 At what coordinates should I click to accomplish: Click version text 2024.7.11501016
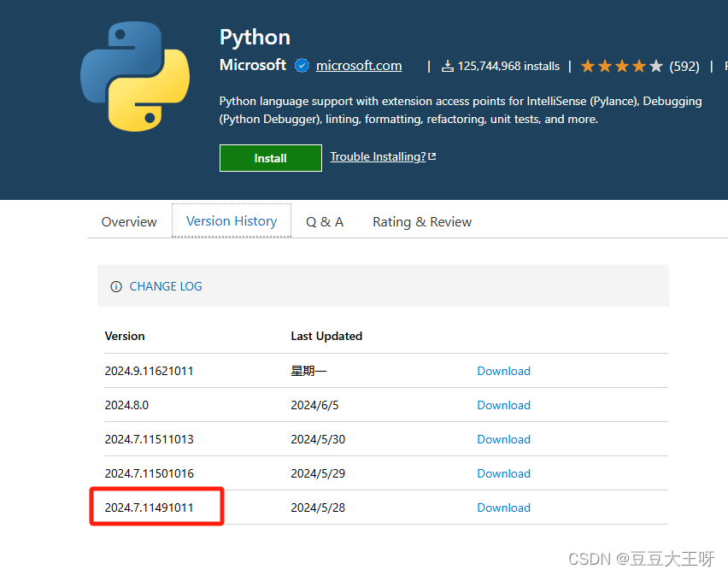point(149,473)
